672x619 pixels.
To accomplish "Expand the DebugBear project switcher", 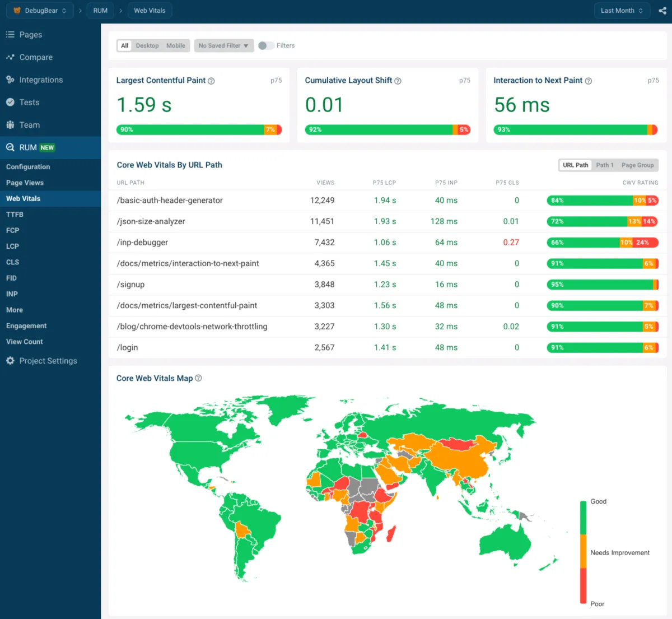I will 40,11.
